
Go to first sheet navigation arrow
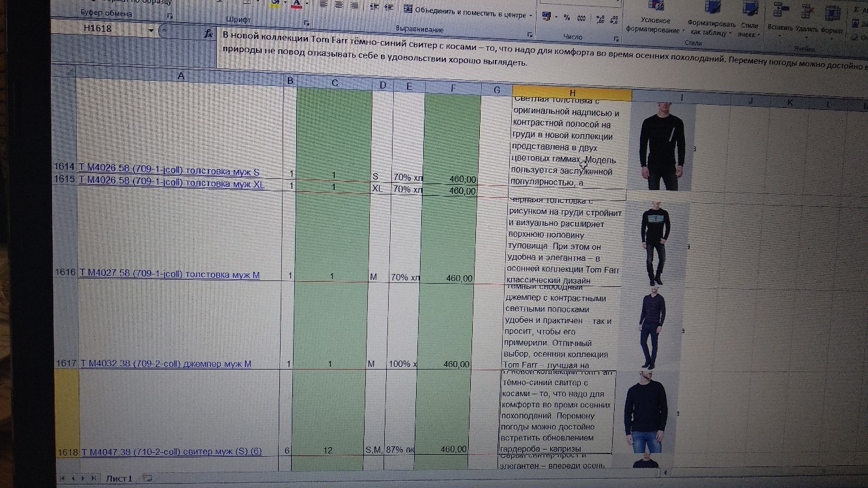(x=63, y=478)
